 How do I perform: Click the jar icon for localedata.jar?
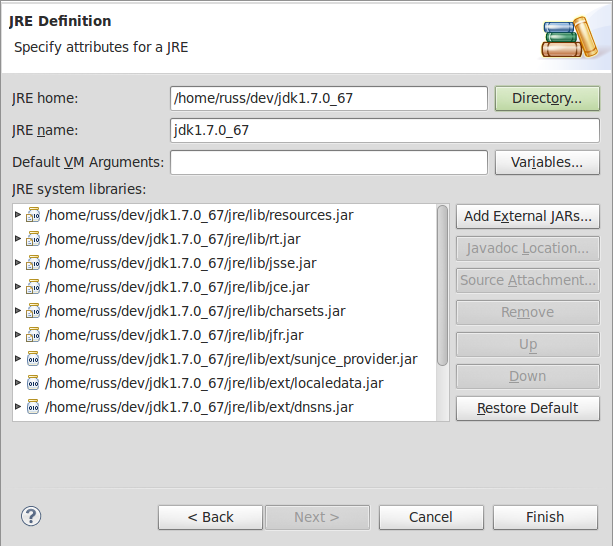(x=33, y=383)
